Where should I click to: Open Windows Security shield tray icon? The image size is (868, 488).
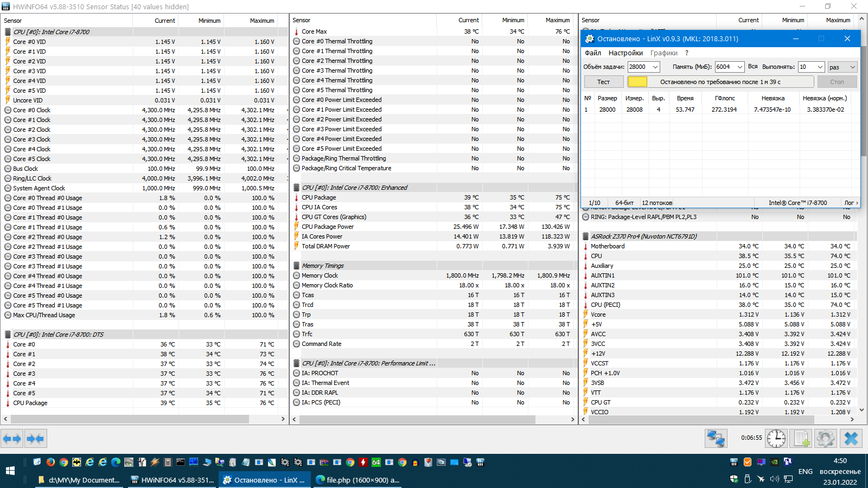pos(734,479)
